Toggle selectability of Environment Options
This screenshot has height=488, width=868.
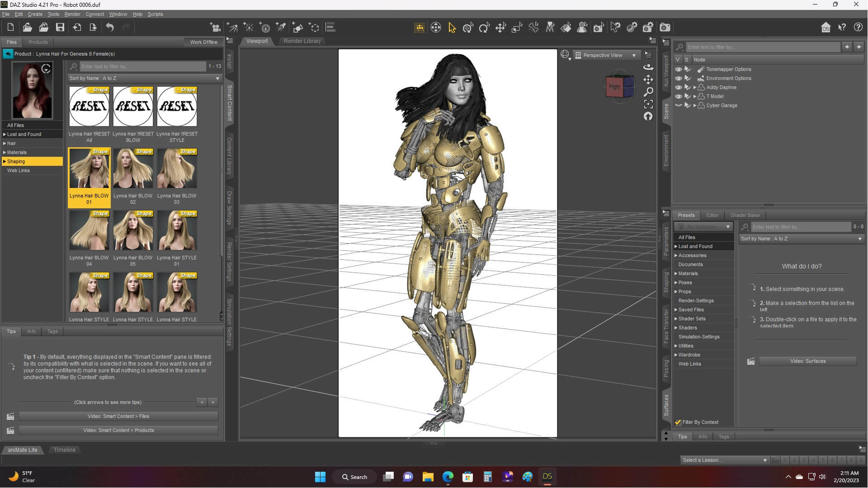[688, 78]
